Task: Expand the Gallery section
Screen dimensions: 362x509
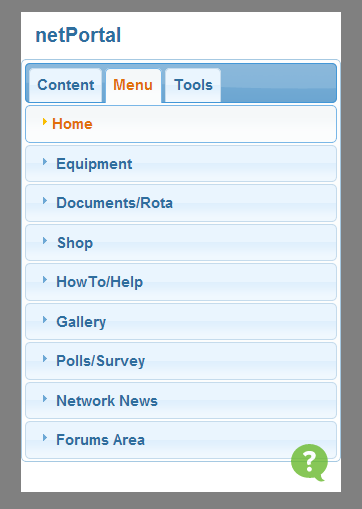Action: pos(181,322)
